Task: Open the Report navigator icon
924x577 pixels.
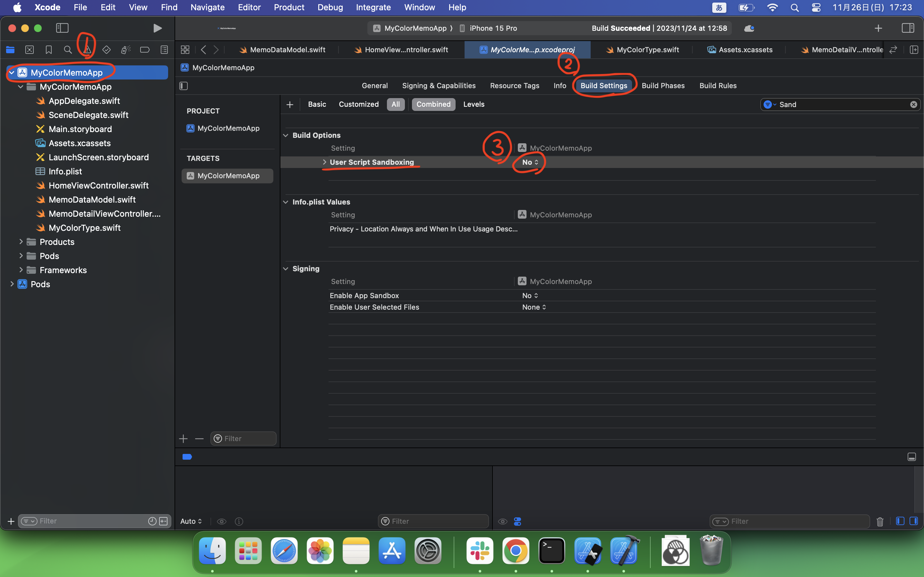Action: coord(164,50)
